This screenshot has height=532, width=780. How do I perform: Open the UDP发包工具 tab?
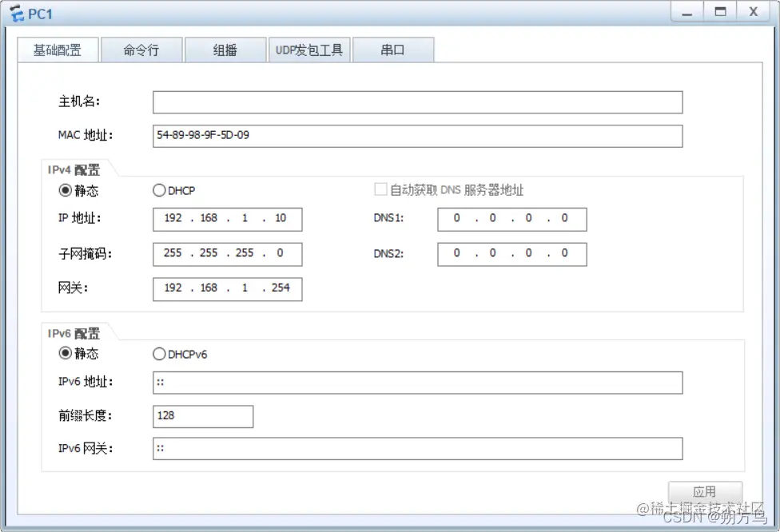pyautogui.click(x=309, y=50)
